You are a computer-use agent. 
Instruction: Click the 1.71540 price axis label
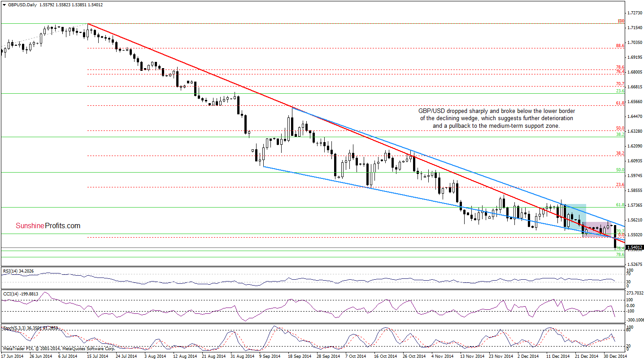point(634,28)
